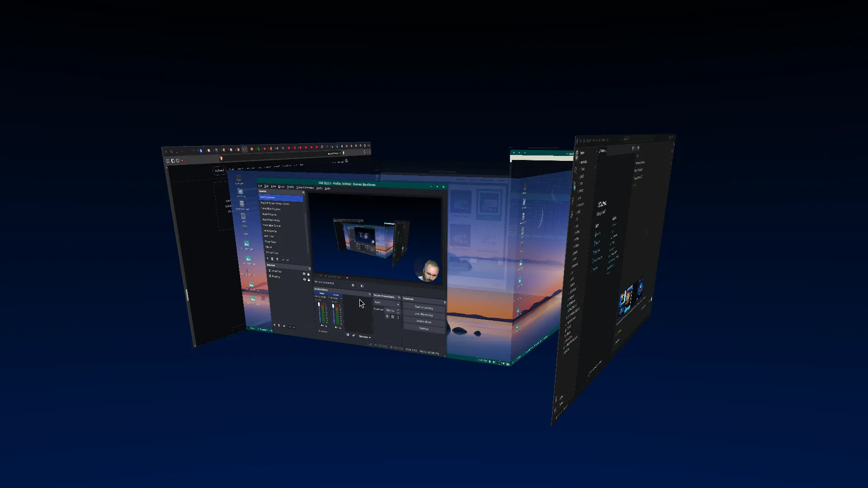Screen dimensions: 868x488
Task: Click hamburger menu in browser window
Action: tap(167, 161)
